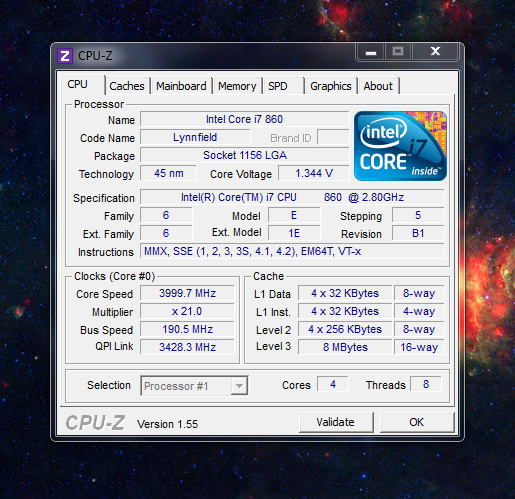Click the Technology value 45 nm
This screenshot has width=515, height=499.
point(168,173)
